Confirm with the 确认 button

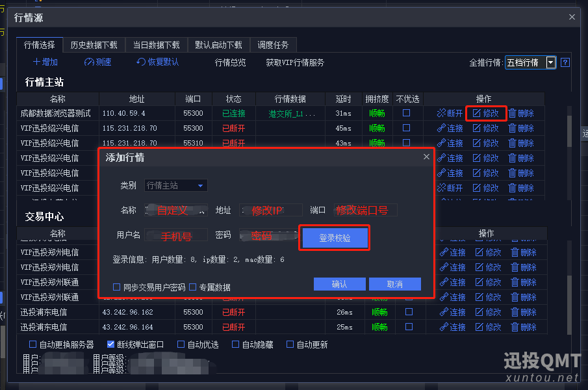point(339,284)
